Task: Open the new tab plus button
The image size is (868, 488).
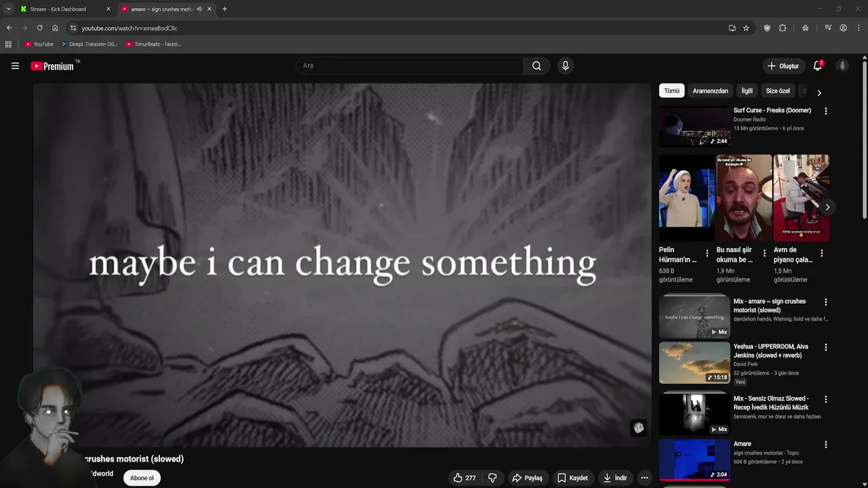Action: [x=224, y=9]
